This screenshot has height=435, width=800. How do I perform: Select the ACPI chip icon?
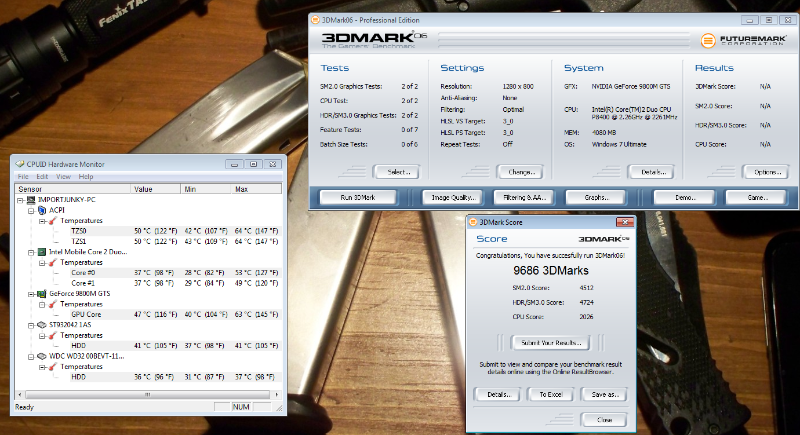point(42,210)
